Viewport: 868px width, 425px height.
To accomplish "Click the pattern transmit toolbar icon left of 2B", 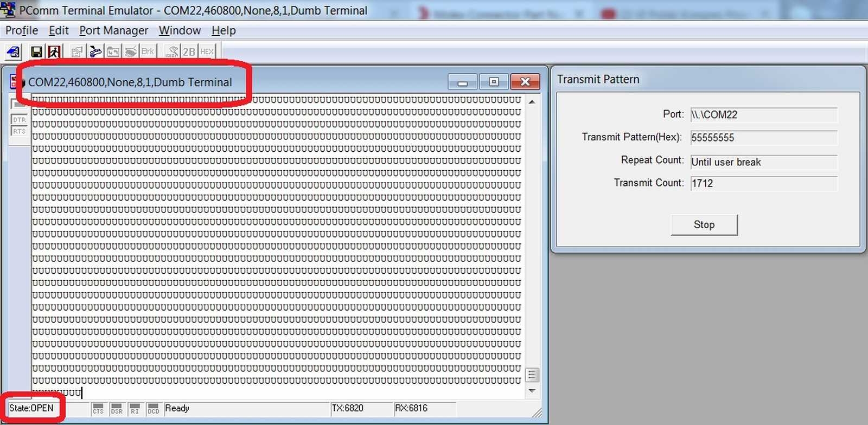I will coord(172,52).
